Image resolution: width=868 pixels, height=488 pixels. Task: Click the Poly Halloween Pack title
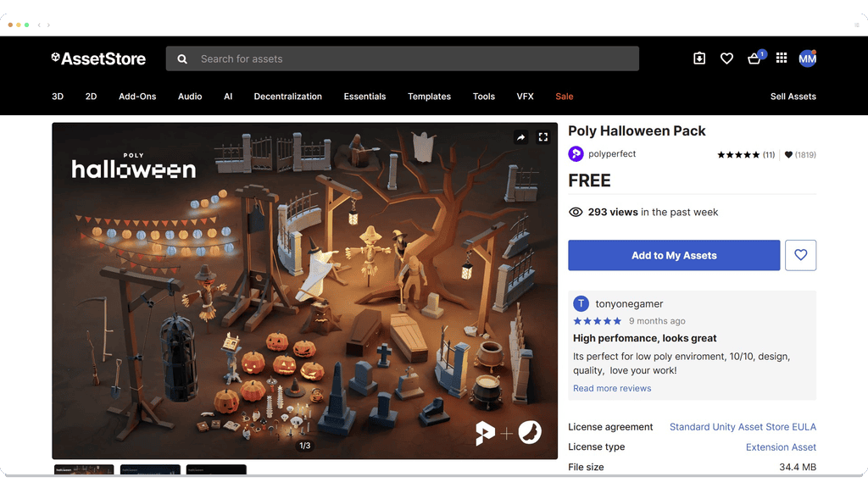(x=637, y=131)
